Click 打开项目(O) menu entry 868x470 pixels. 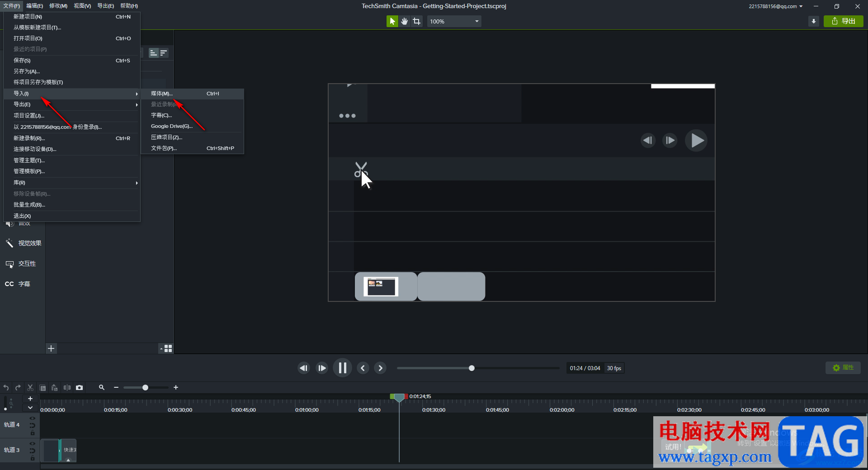tap(72, 38)
